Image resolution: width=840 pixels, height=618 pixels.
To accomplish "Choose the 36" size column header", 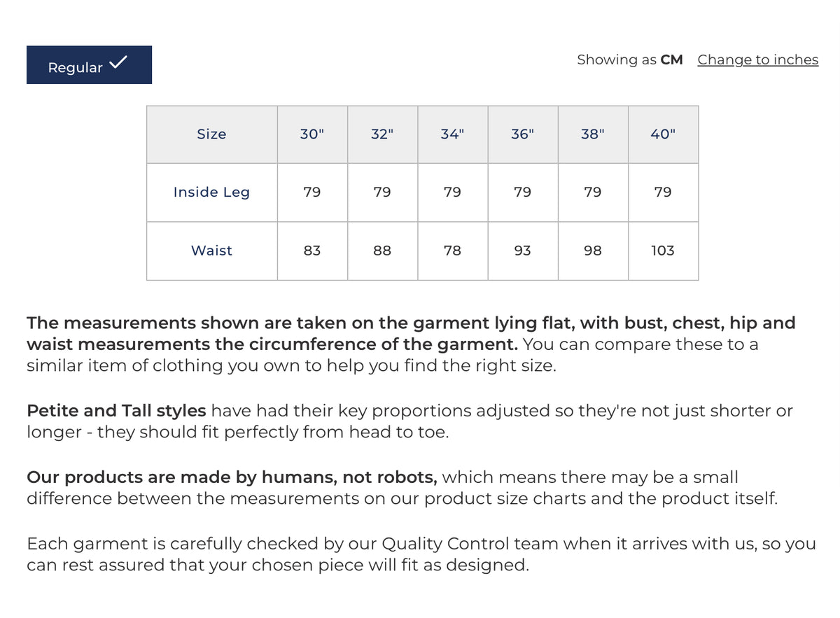I will [x=522, y=134].
